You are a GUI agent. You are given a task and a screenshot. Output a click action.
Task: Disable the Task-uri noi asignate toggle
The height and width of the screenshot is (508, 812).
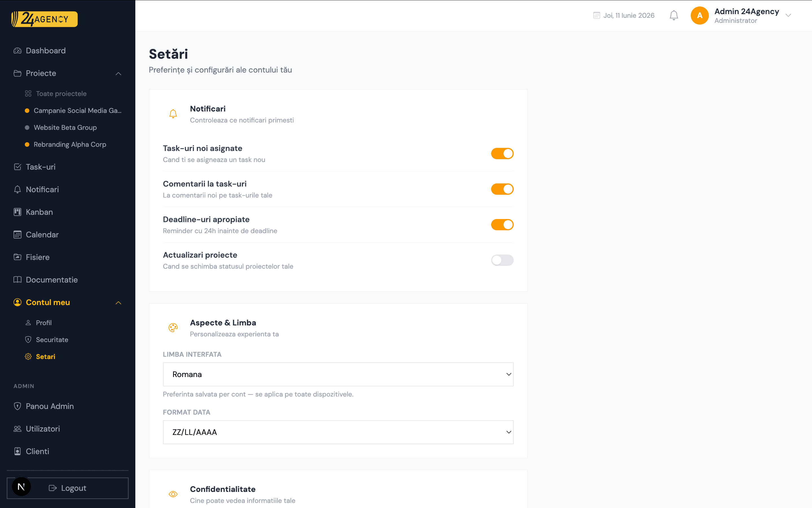click(502, 154)
